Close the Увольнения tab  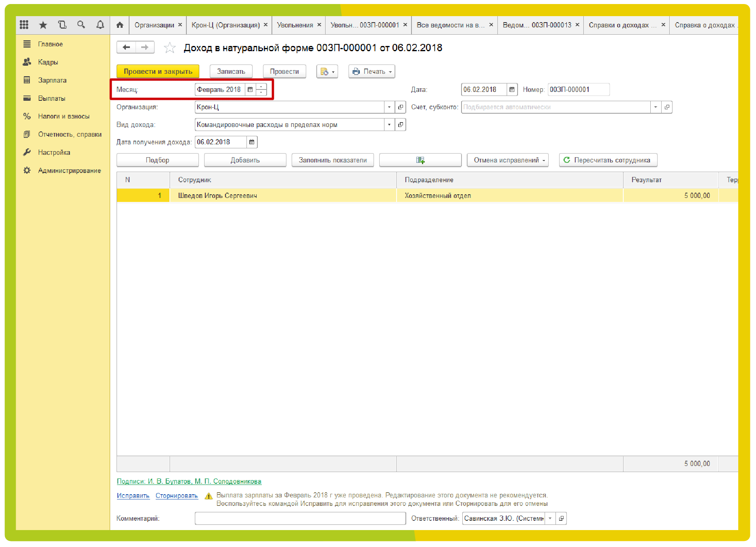coord(319,25)
